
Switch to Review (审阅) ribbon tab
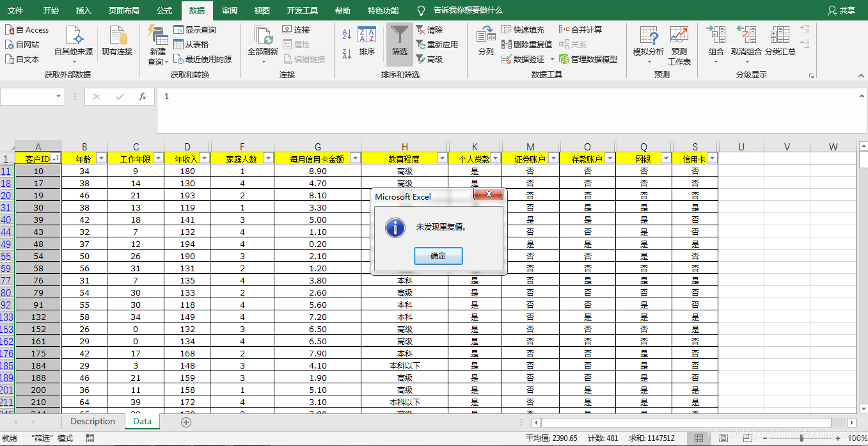230,11
